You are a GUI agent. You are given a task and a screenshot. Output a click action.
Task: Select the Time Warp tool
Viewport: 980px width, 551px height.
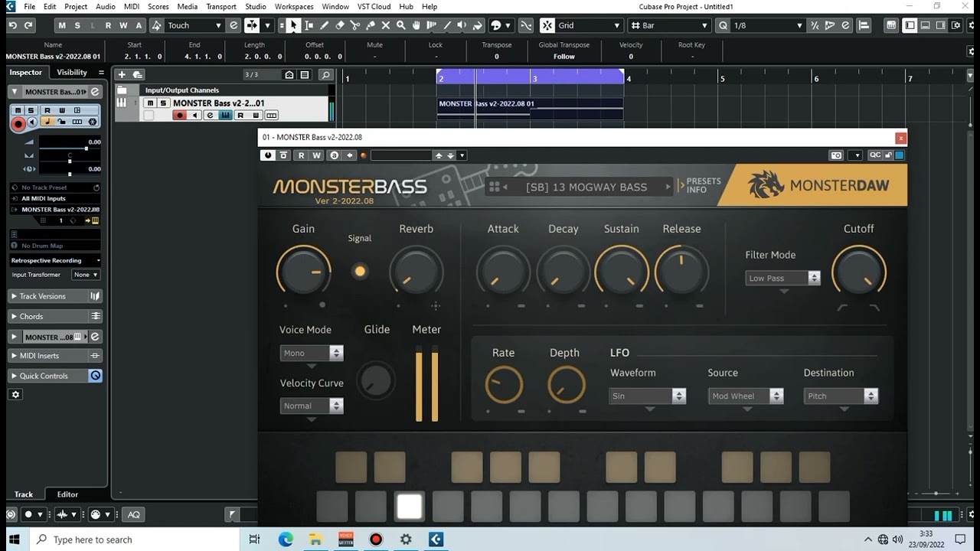432,25
